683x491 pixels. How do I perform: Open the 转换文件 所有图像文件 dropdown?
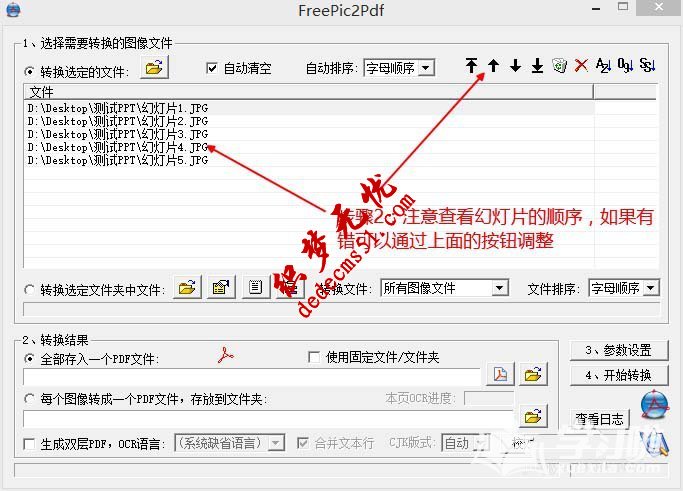[x=444, y=288]
